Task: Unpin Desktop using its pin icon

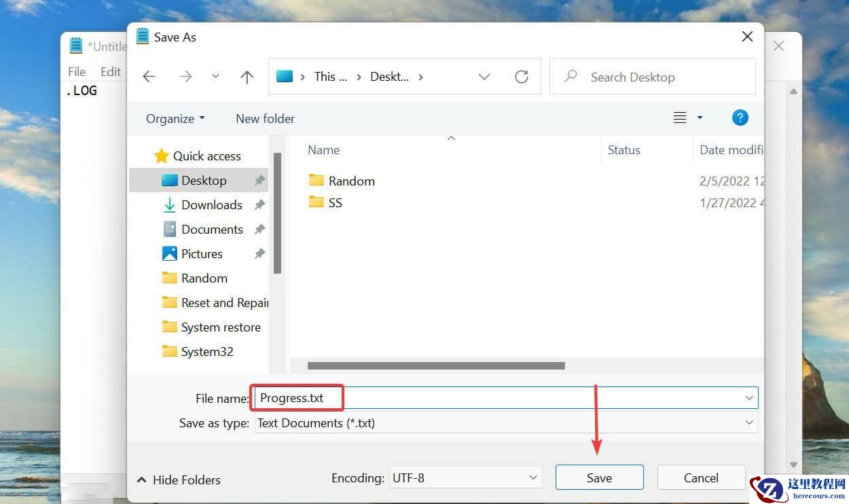Action: [x=259, y=180]
